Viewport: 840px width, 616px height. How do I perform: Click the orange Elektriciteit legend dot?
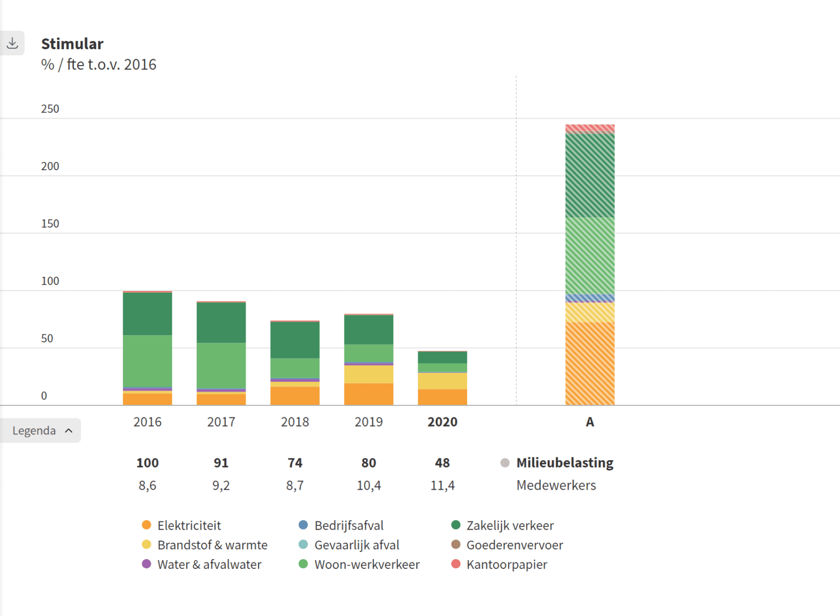tap(146, 525)
